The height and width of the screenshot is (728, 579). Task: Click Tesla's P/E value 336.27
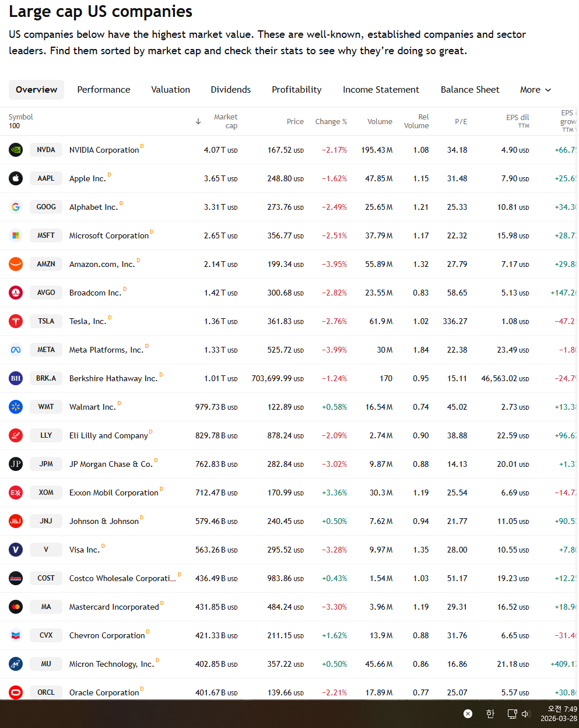455,321
